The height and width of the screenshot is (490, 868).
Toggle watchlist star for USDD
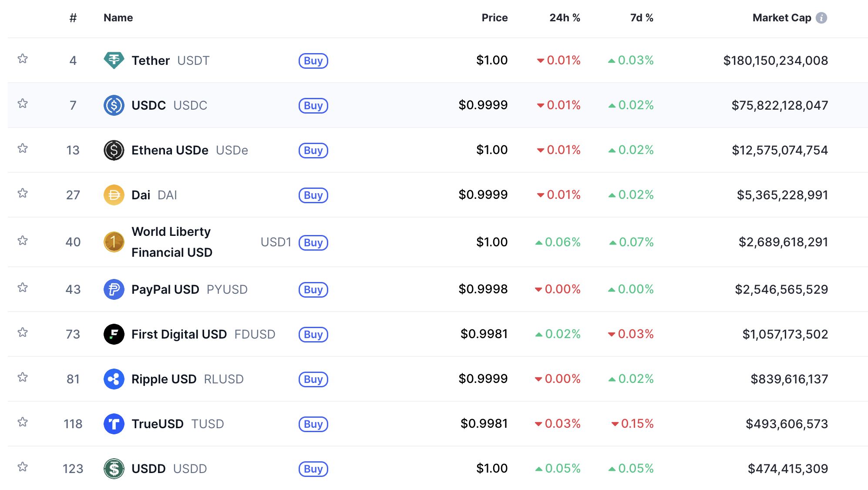pyautogui.click(x=23, y=467)
